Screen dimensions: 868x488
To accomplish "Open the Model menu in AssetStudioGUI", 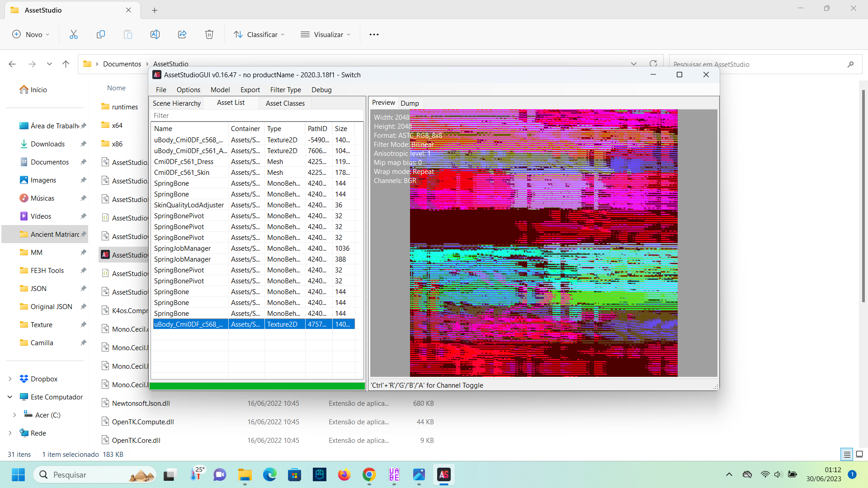I will coord(220,89).
